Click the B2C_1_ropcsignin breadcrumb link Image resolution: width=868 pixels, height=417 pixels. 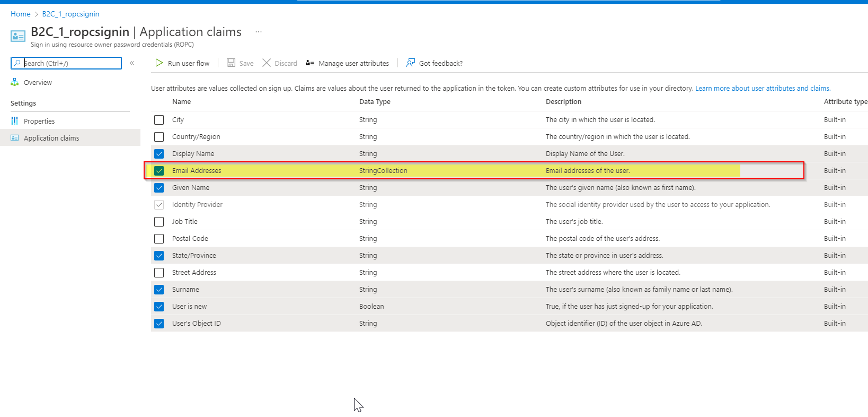(70, 14)
